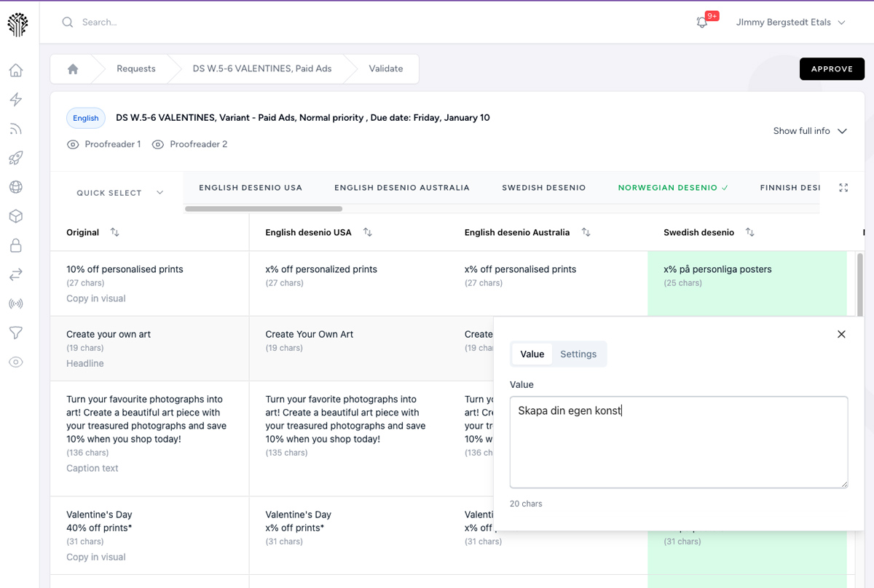Open the broadcast signal sidebar icon
Image resolution: width=874 pixels, height=588 pixels.
coord(16,303)
